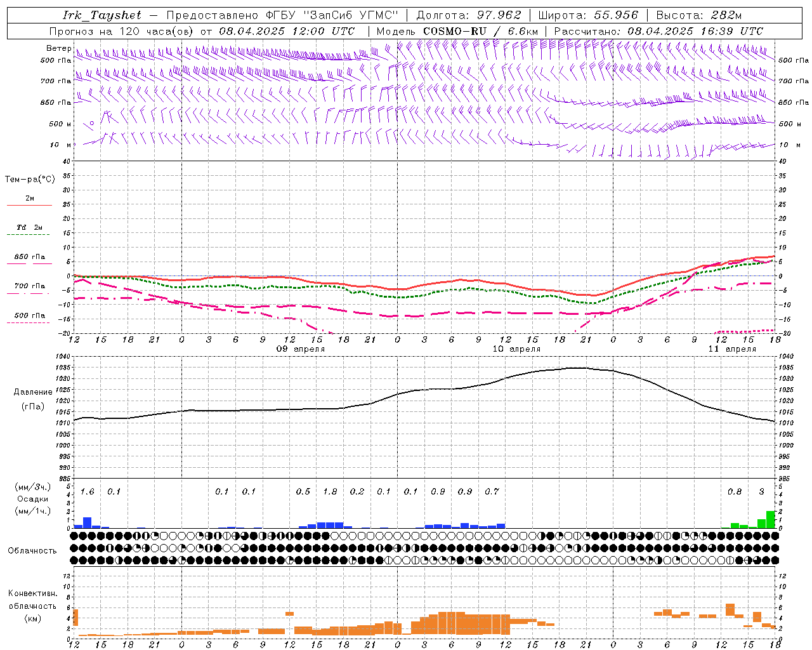Viewport: 812px width, 650px height.
Task: Select the (км) convective height unit label
Action: pos(32,618)
